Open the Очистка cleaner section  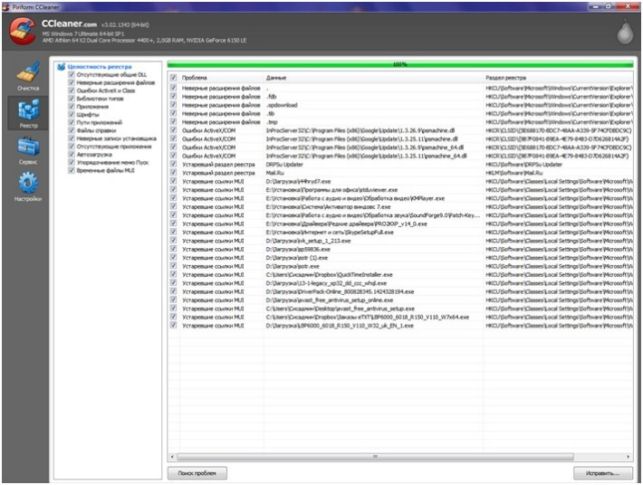point(28,76)
